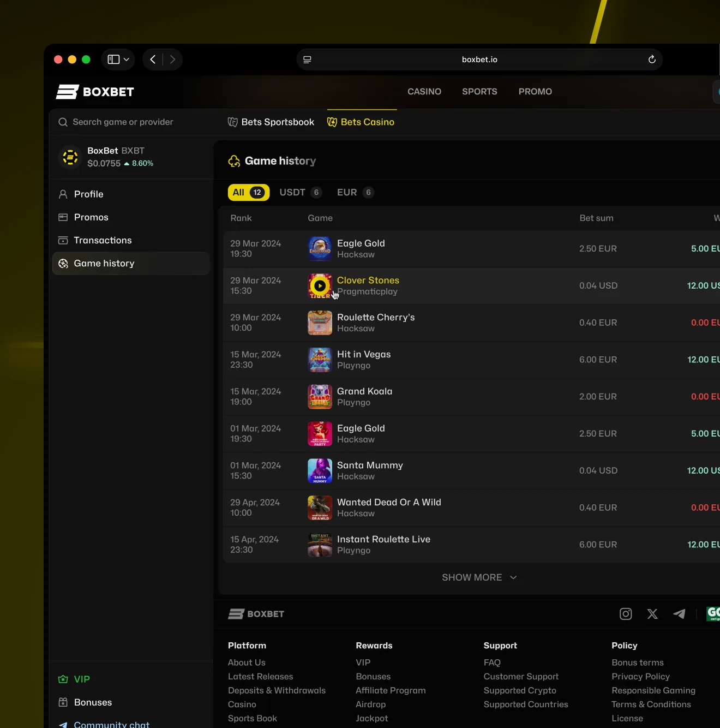Filter game history by EUR
Image resolution: width=720 pixels, height=728 pixels.
[x=355, y=193]
